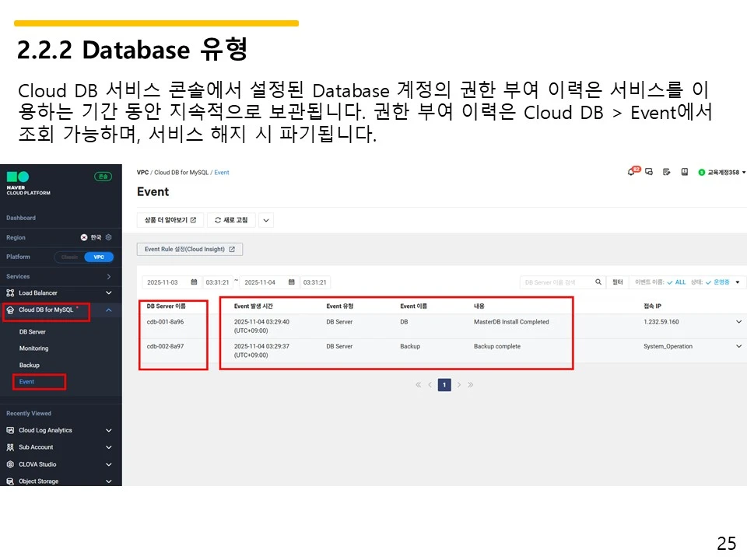Click the Object Storage icon
This screenshot has width=747, height=560.
click(x=10, y=481)
